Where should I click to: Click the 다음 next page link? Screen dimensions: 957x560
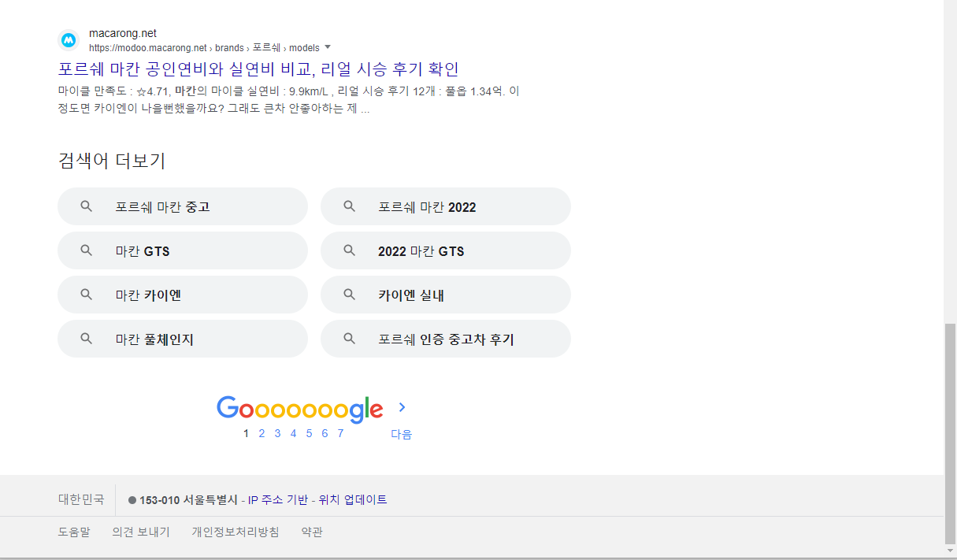coord(402,434)
